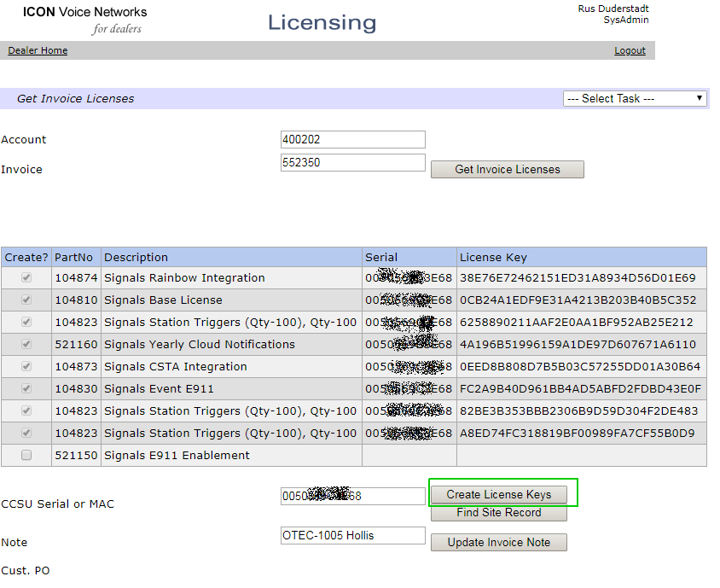This screenshot has width=720, height=588.
Task: Check the Signals E911 Enablement checkbox
Action: (x=26, y=456)
